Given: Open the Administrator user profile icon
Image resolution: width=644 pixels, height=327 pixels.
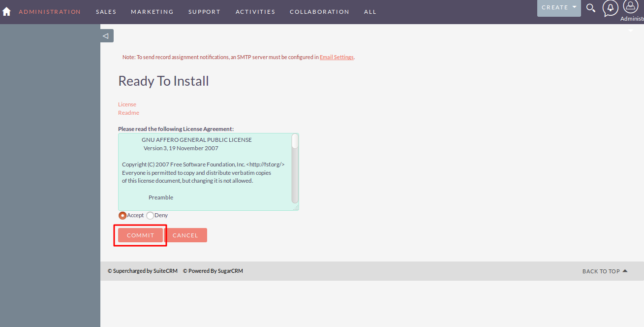Looking at the screenshot, I should (x=631, y=6).
